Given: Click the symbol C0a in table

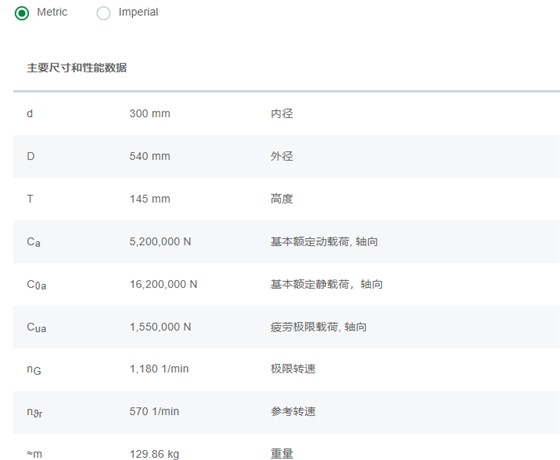Looking at the screenshot, I should point(36,285).
